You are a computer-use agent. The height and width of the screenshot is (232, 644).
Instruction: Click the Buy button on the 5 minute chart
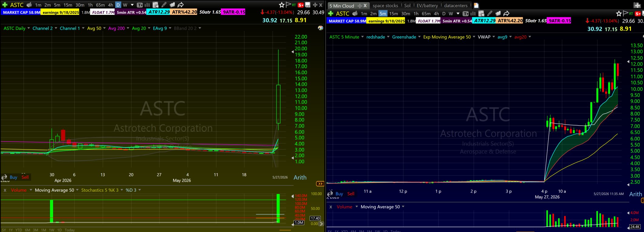point(339,194)
